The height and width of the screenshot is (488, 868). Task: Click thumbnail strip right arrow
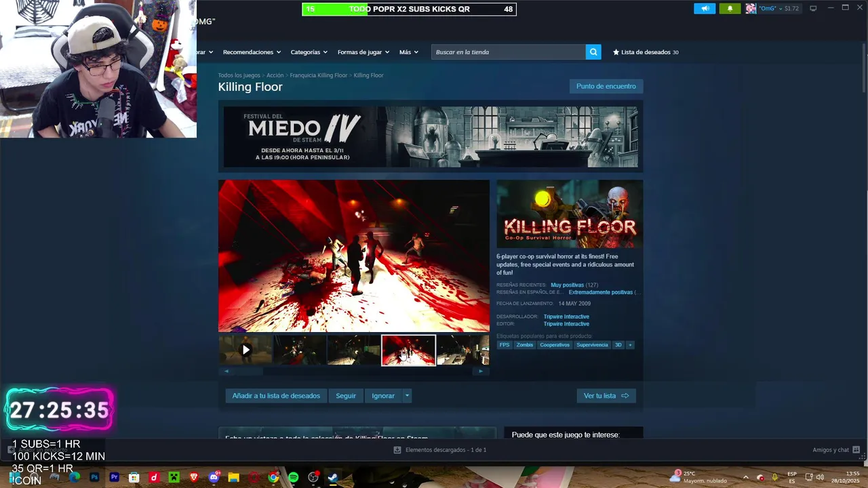pos(481,371)
